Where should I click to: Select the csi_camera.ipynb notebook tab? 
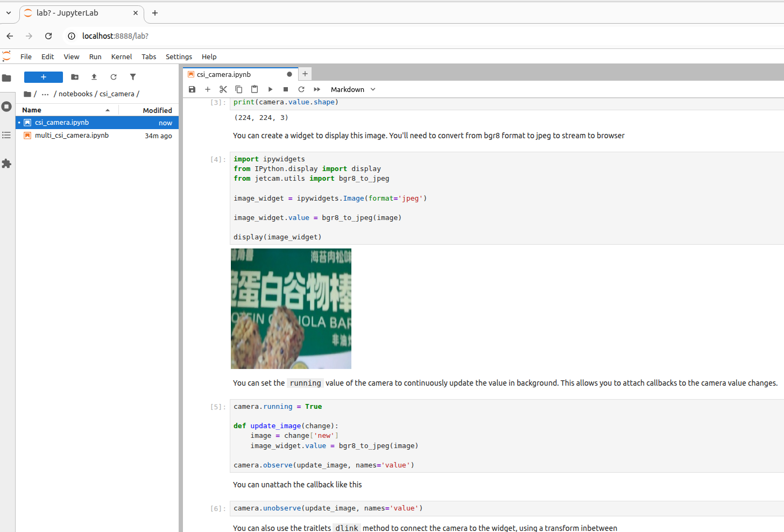[239, 74]
